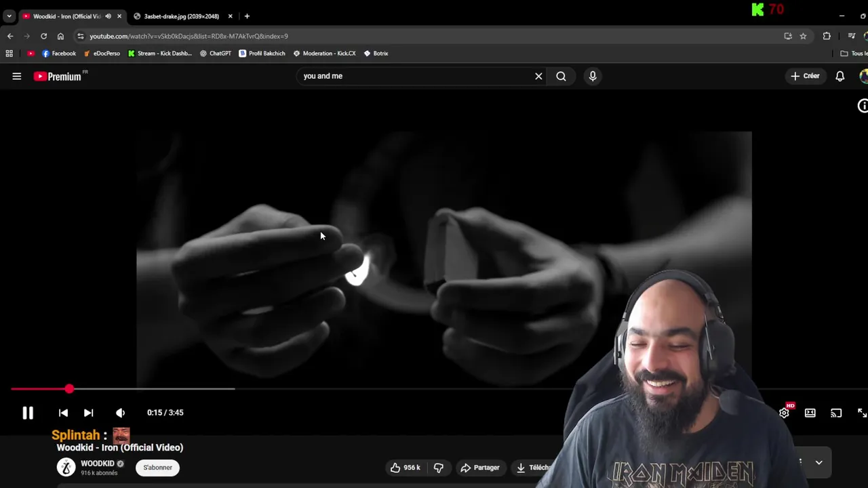This screenshot has height=488, width=868.
Task: Open the Botrix bookmark
Action: 376,54
